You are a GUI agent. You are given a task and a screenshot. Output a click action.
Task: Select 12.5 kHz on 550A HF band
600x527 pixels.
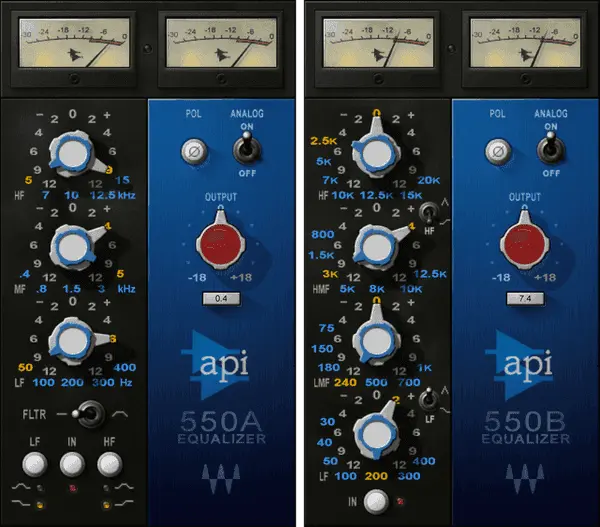click(x=103, y=195)
